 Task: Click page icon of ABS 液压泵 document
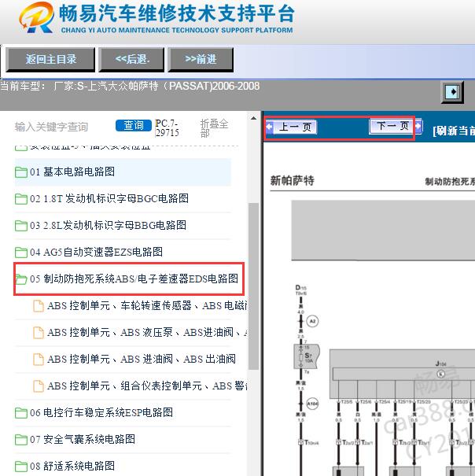coord(39,332)
